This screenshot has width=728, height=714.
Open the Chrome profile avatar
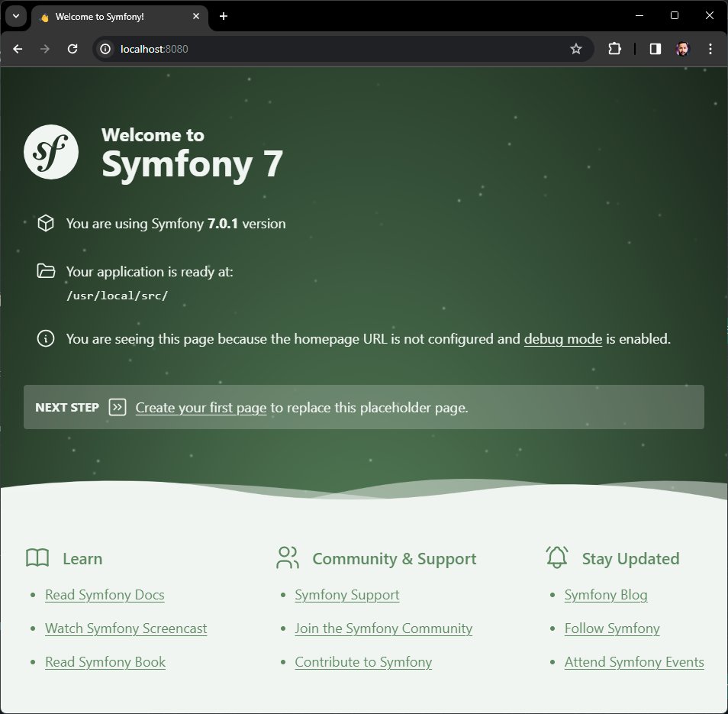(x=682, y=49)
